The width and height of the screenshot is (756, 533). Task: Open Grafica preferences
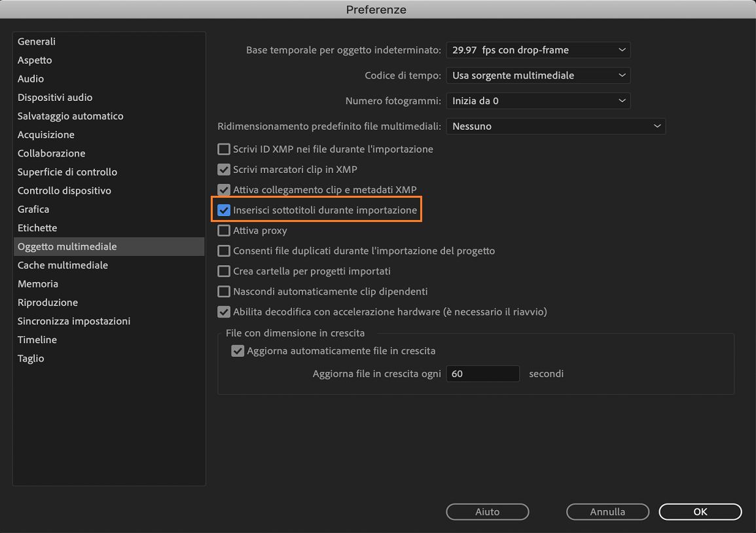click(109, 210)
